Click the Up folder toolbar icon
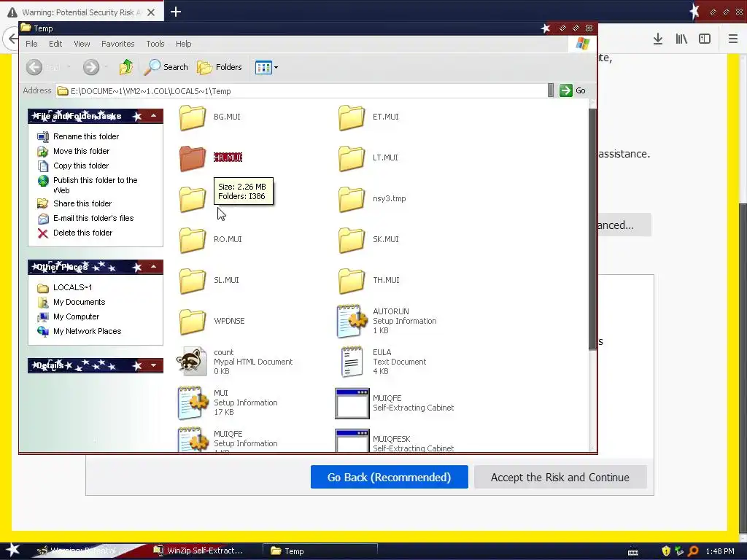747x560 pixels. pyautogui.click(x=126, y=67)
